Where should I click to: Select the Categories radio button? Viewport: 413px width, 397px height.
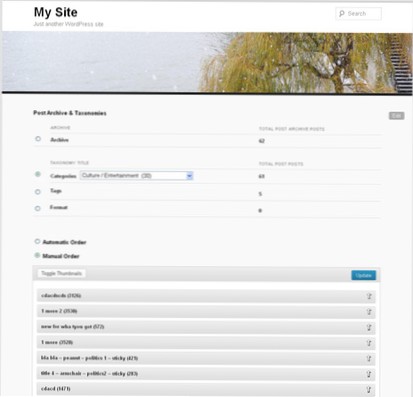point(38,174)
